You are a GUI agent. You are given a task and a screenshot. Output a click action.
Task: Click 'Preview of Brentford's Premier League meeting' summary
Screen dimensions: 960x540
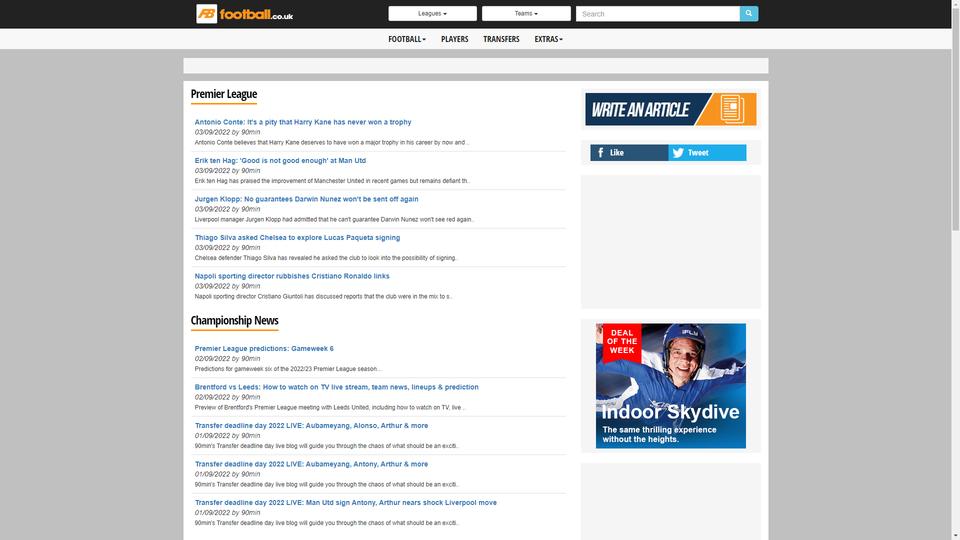click(x=330, y=407)
